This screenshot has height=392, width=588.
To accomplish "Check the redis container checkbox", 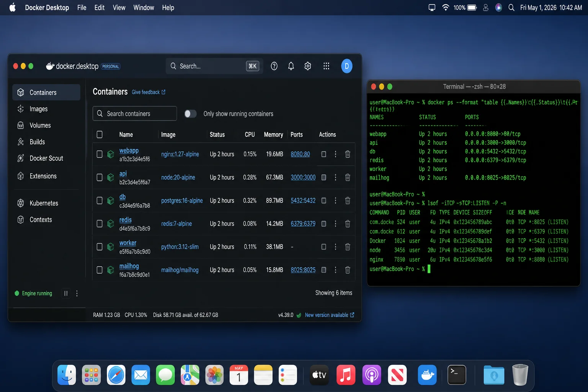I will 100,224.
